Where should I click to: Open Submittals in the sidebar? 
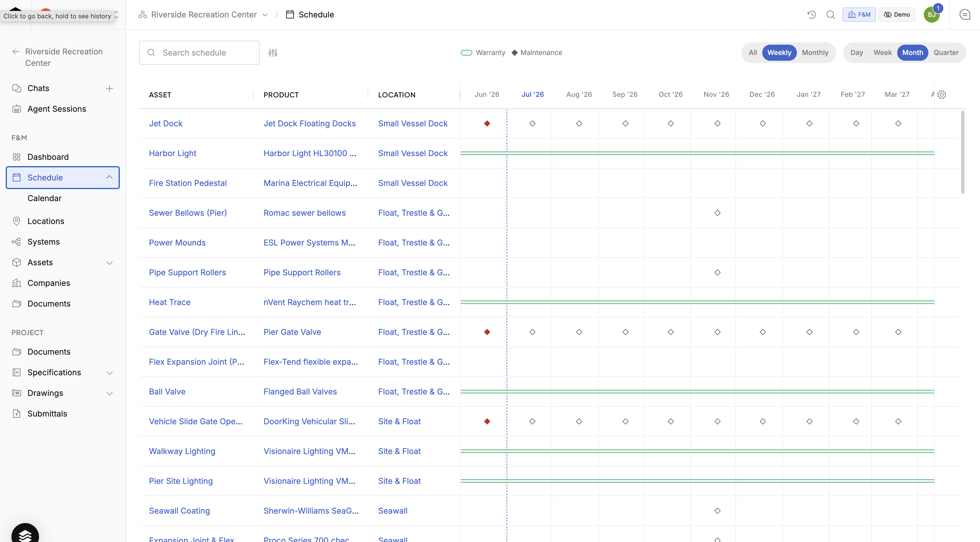(x=47, y=414)
